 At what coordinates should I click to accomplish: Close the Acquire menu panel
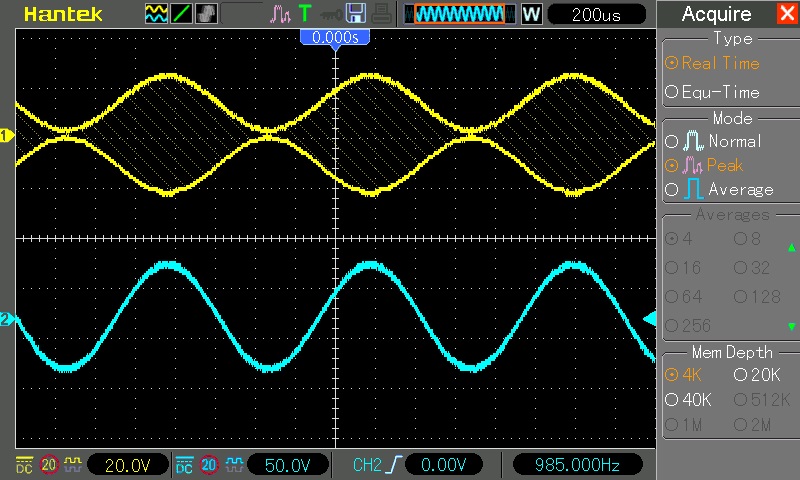786,14
